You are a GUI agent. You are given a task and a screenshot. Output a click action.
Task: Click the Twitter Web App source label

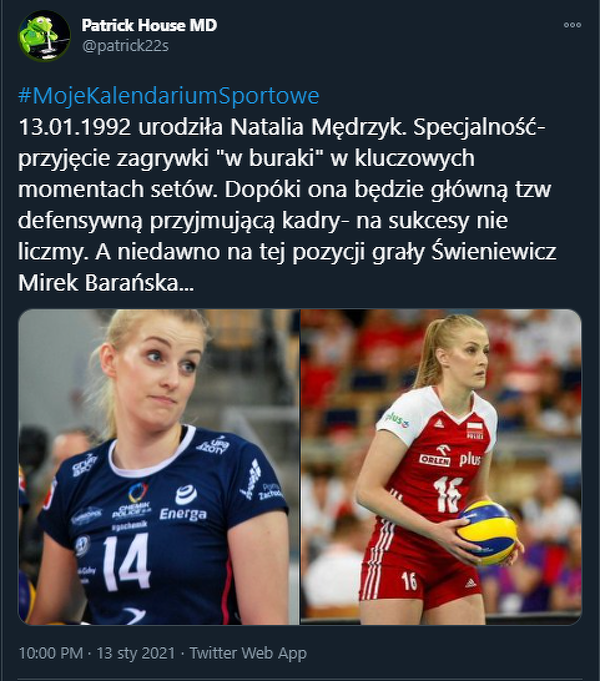point(248,653)
